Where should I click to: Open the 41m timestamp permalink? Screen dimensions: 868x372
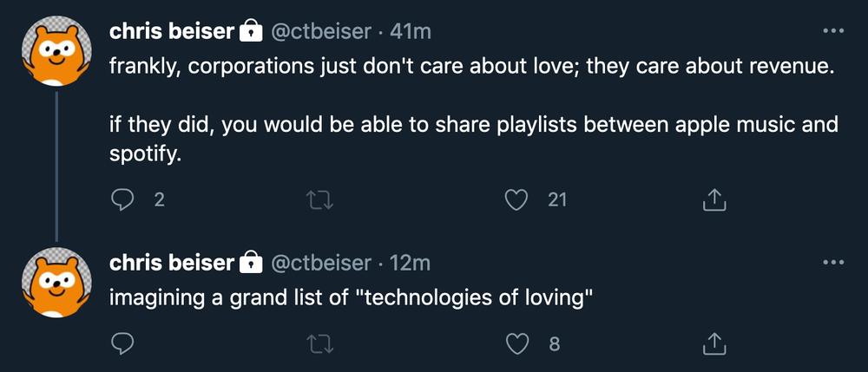(411, 32)
